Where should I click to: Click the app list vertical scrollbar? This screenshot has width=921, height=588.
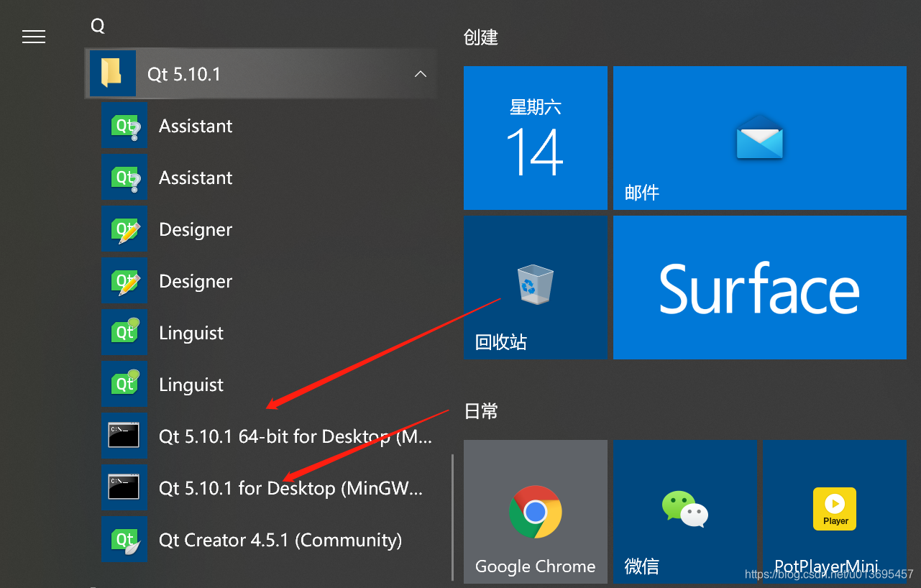452,517
